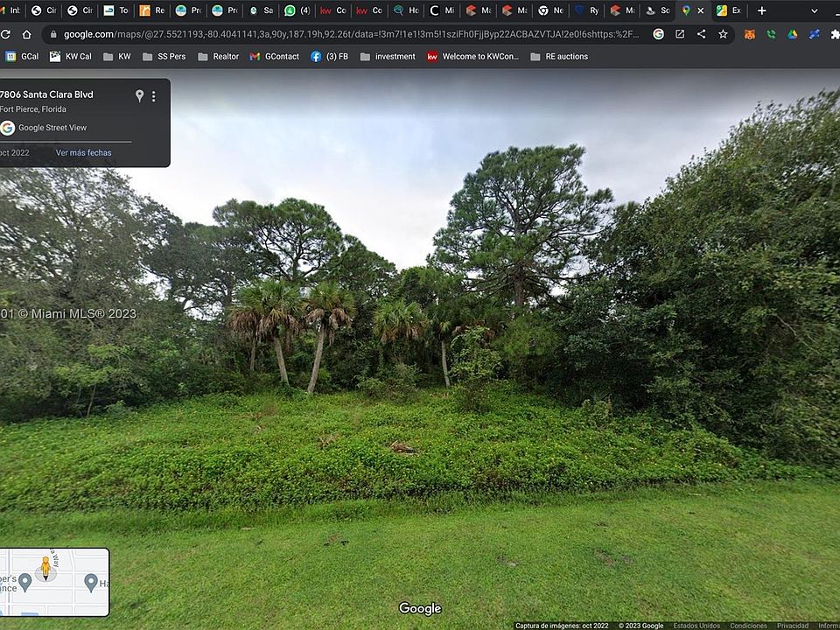Click the 7806 Santa Clara Blvd title
The height and width of the screenshot is (630, 840).
[x=46, y=94]
